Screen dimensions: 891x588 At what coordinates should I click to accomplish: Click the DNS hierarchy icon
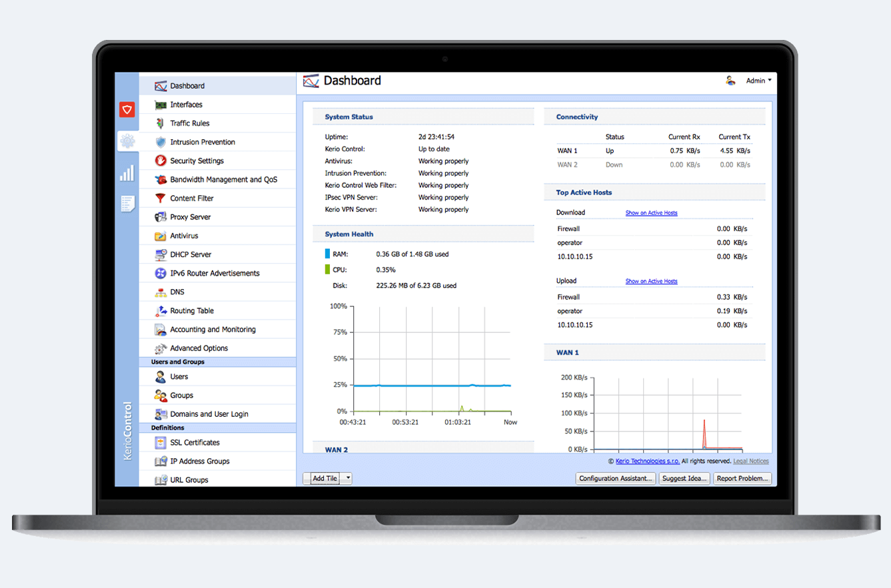(x=161, y=292)
